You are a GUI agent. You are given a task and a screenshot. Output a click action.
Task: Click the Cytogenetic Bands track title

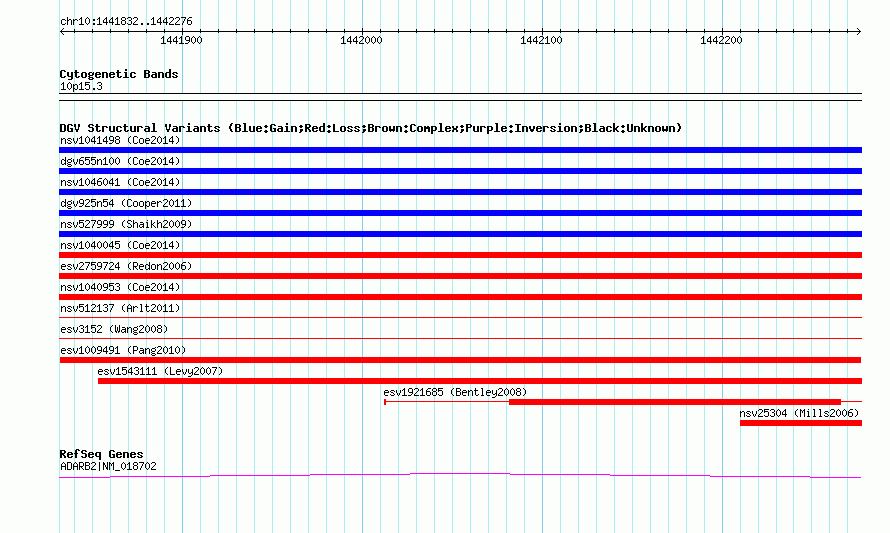(119, 74)
